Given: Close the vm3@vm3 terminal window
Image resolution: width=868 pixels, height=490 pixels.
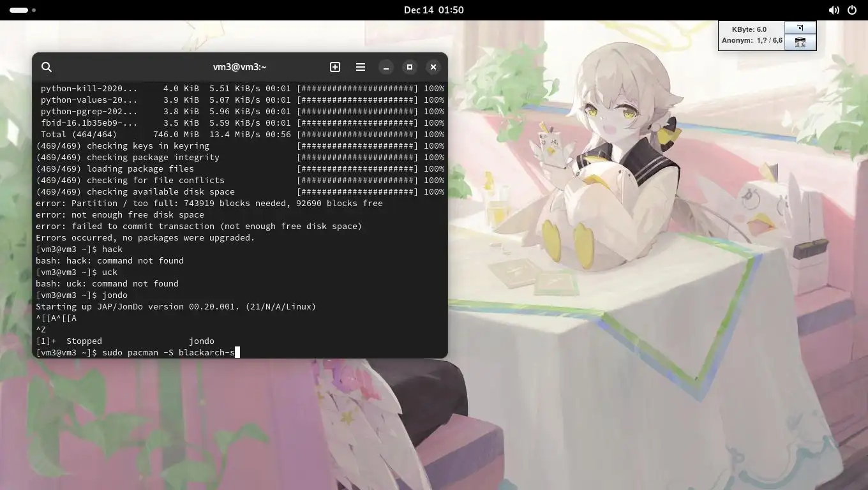Looking at the screenshot, I should point(433,67).
